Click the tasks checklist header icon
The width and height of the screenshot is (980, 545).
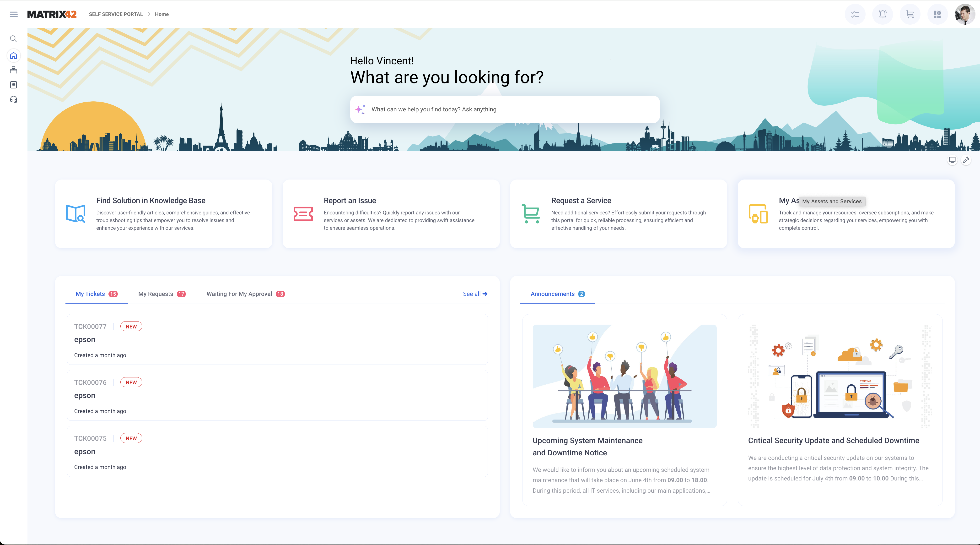point(855,15)
